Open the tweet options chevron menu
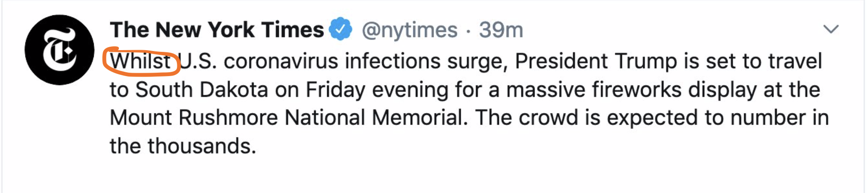 (831, 29)
